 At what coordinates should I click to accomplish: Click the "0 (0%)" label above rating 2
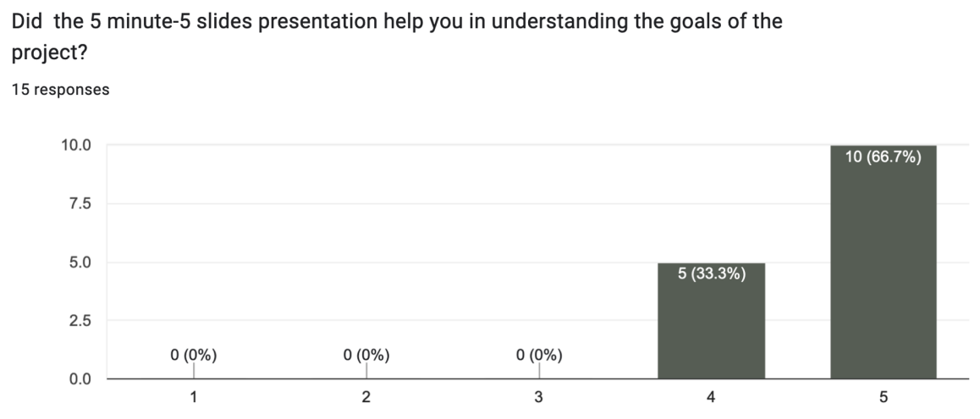366,356
